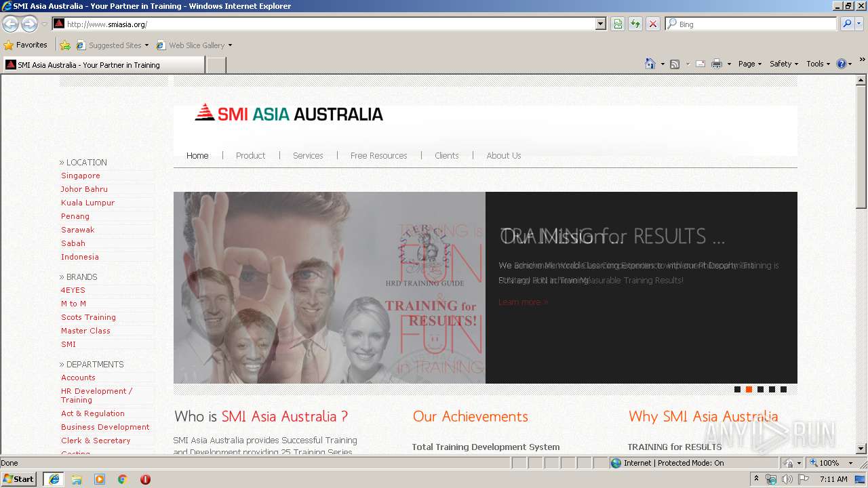Click the Penang location link
The height and width of the screenshot is (488, 868).
coord(75,216)
